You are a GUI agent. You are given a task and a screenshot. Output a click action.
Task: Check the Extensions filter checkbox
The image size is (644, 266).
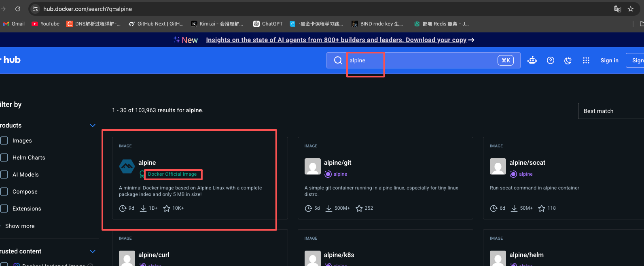coord(4,209)
